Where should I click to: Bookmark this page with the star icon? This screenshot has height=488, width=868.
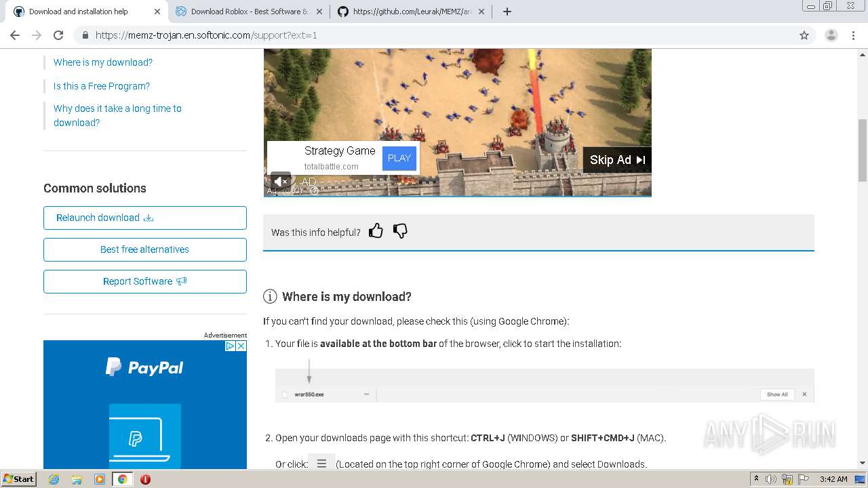804,35
